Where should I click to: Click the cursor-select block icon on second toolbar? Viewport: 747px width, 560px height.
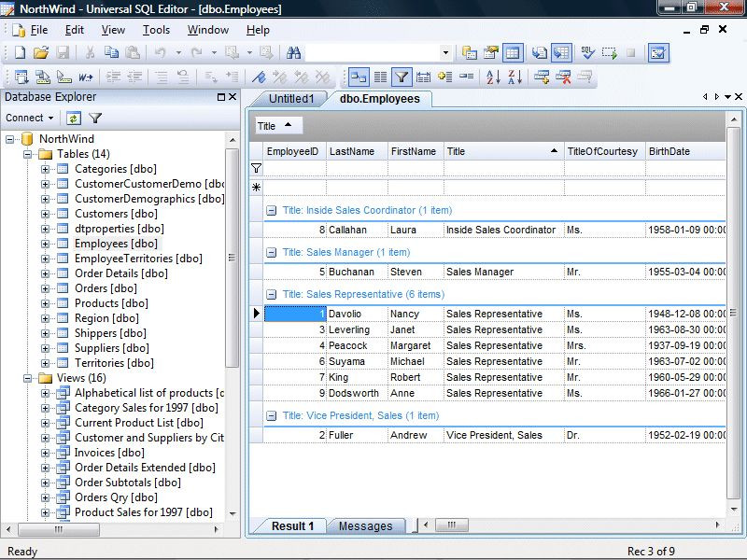tap(64, 77)
